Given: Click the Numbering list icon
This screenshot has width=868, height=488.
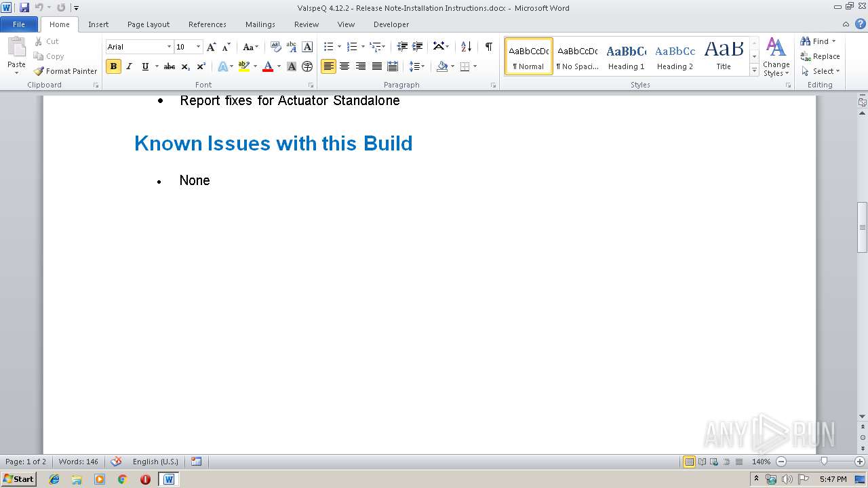Looking at the screenshot, I should tap(351, 46).
